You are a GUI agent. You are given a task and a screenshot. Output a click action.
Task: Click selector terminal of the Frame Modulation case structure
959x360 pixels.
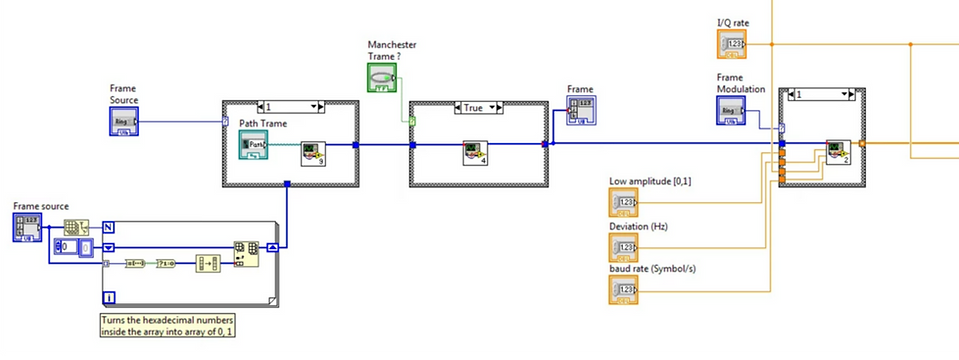coord(782,129)
